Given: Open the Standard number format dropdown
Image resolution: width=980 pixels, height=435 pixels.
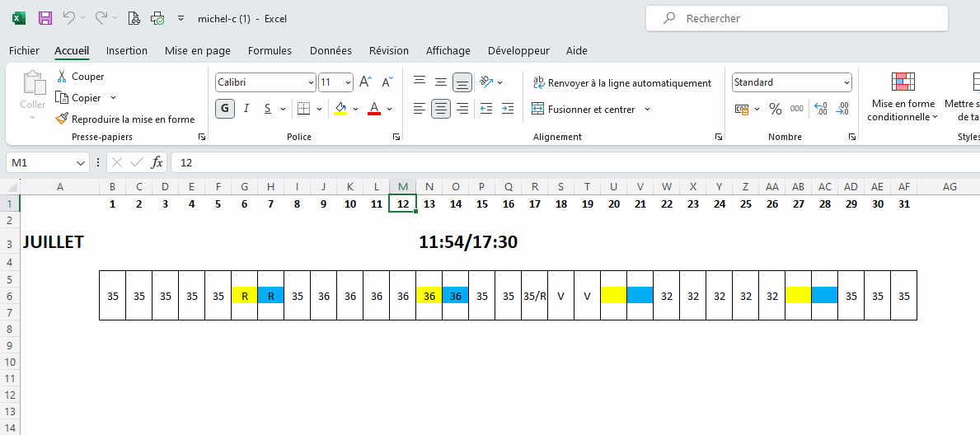Looking at the screenshot, I should click(846, 82).
